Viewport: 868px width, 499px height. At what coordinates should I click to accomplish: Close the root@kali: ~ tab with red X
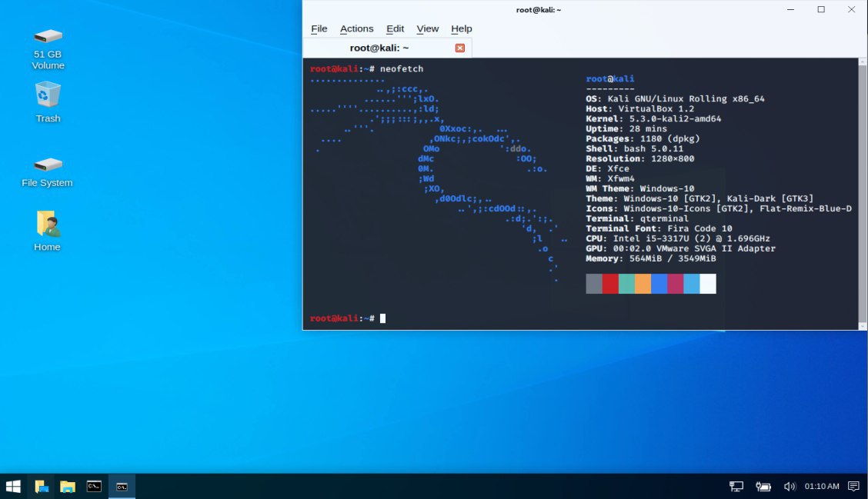click(x=460, y=48)
